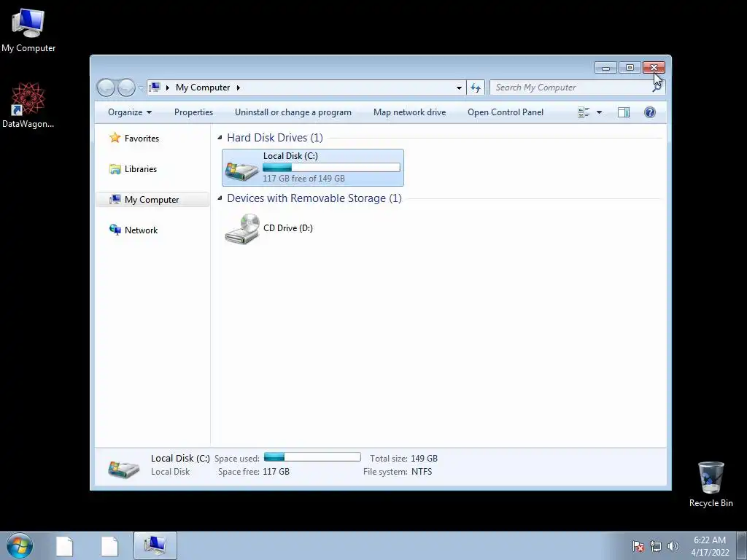The width and height of the screenshot is (747, 560).
Task: Open the volume speaker tray icon
Action: 673,546
